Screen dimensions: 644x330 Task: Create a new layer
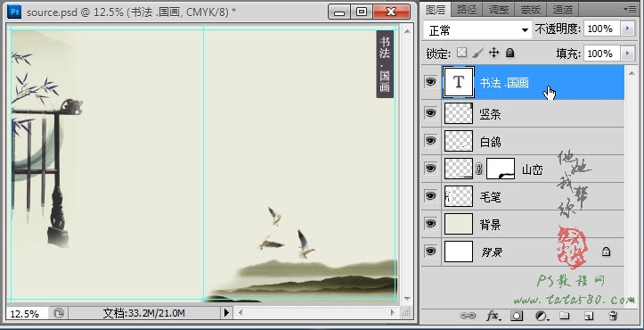589,316
